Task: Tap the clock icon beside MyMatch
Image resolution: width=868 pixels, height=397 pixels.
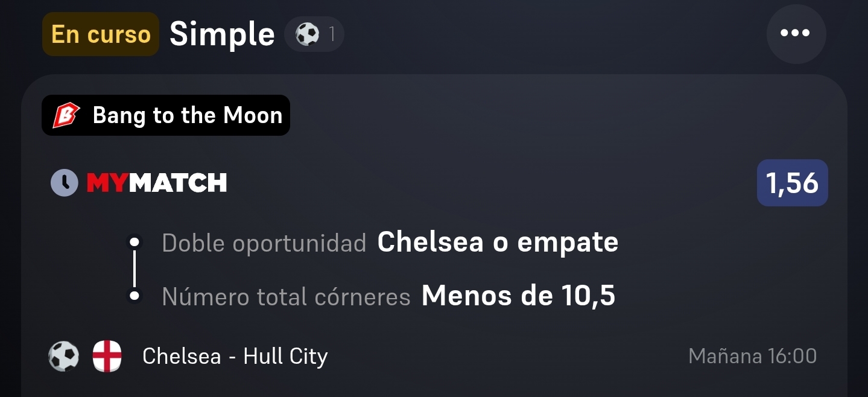Action: [x=64, y=182]
